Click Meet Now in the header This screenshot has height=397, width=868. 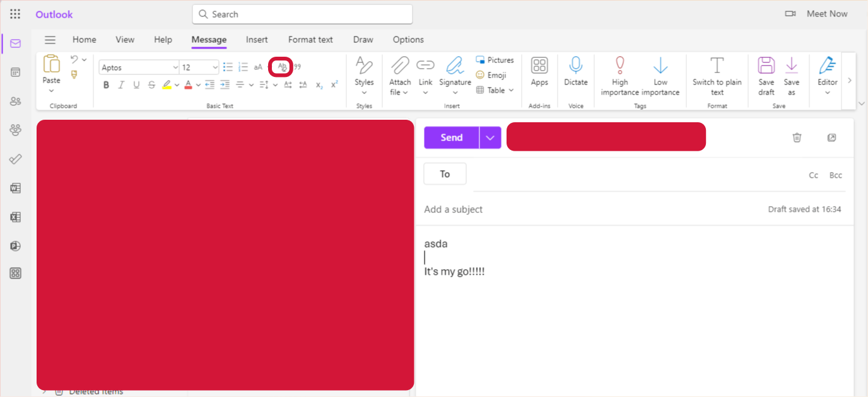pyautogui.click(x=816, y=14)
